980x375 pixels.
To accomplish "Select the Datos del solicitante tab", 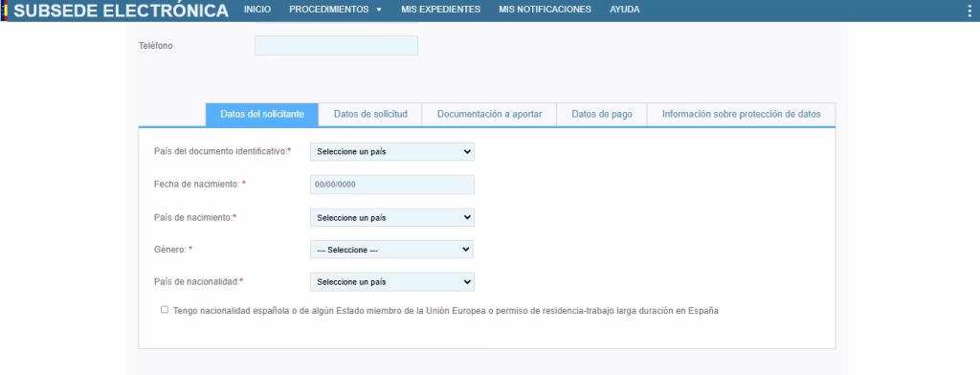I will tap(262, 115).
